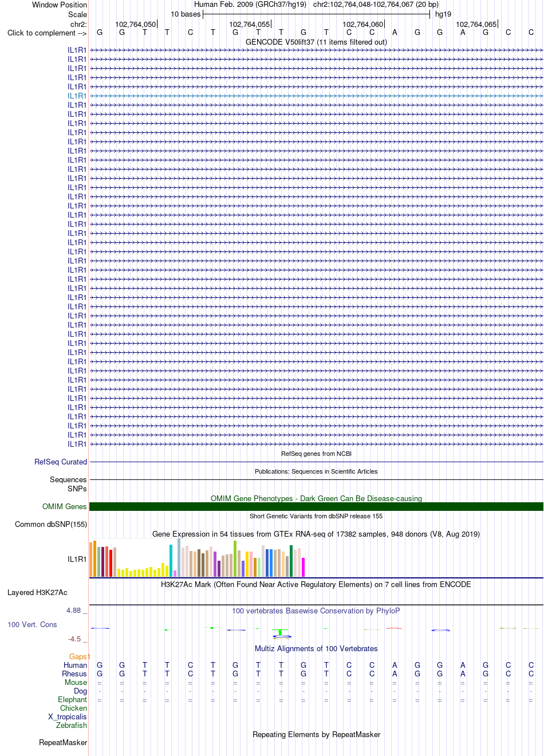This screenshot has height=756, width=544.
Task: Click the RefSeq Curated track label
Action: (61, 462)
